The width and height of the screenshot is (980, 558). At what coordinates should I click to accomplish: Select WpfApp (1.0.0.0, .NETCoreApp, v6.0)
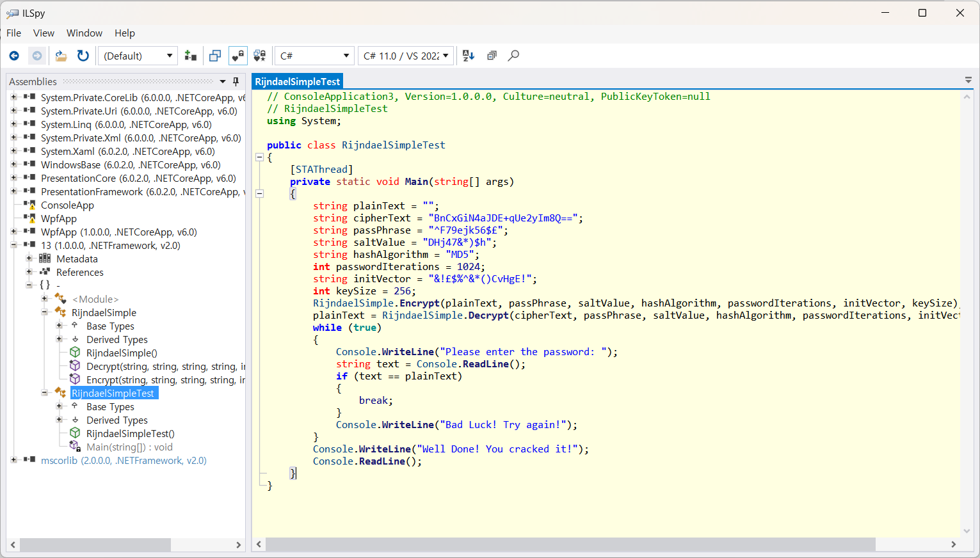119,232
